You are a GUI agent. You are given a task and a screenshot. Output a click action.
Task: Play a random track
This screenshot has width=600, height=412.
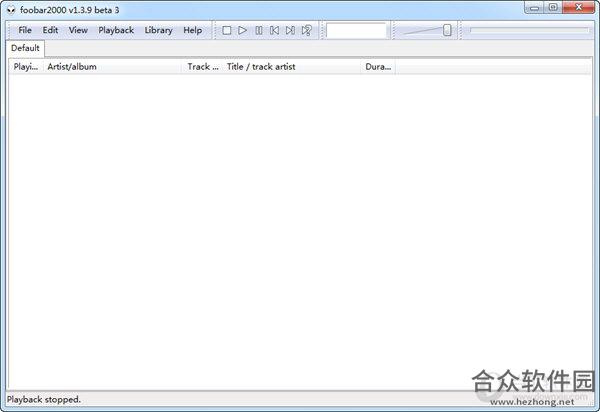click(307, 30)
